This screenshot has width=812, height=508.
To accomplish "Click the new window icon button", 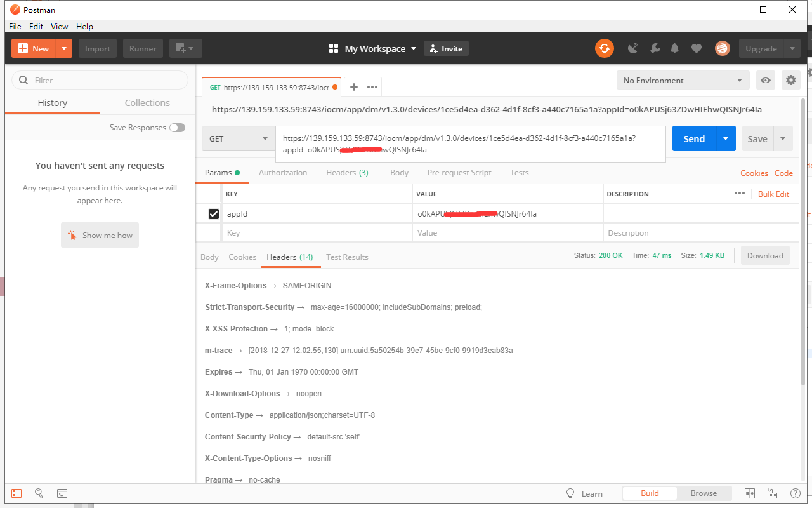I will point(185,48).
